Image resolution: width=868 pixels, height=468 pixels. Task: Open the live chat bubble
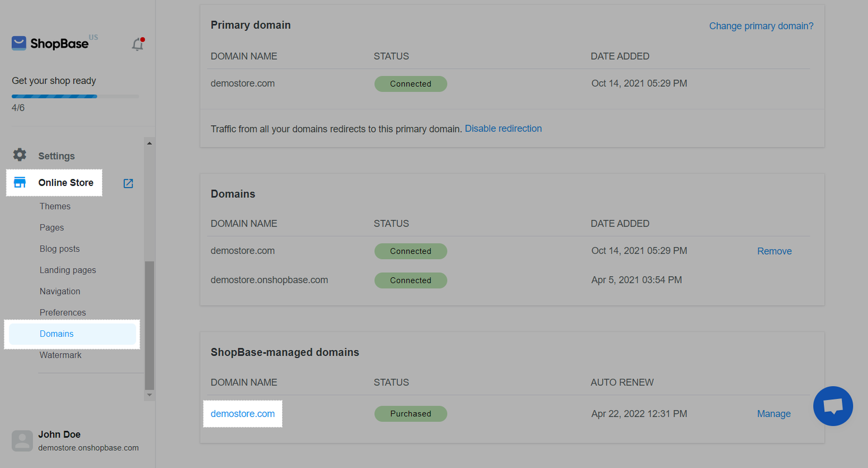[833, 406]
